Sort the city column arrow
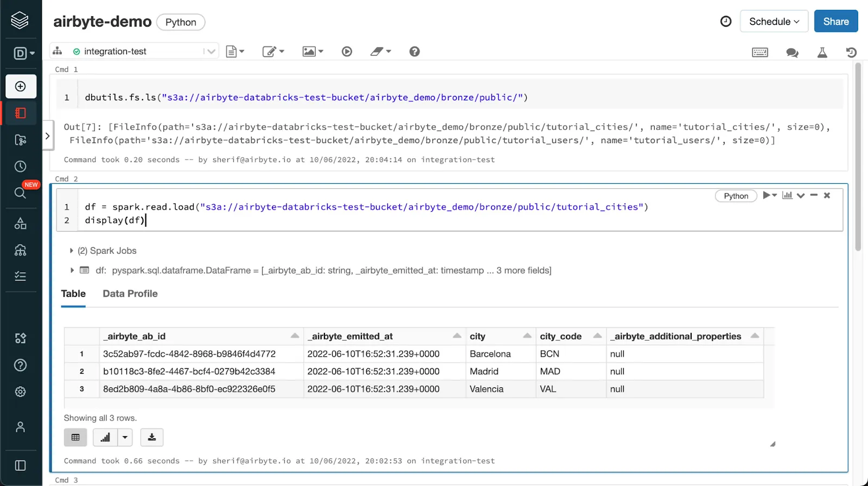 (x=527, y=336)
